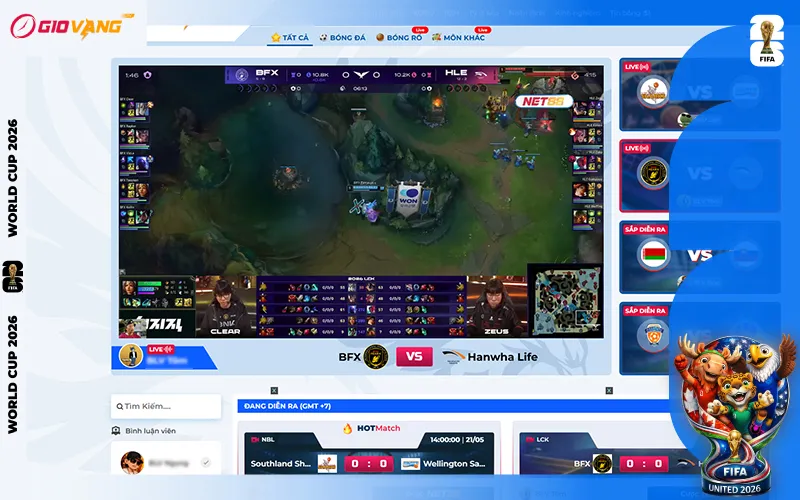Click the 0 : 0 score of the NBL match
The height and width of the screenshot is (500, 800).
tap(369, 464)
